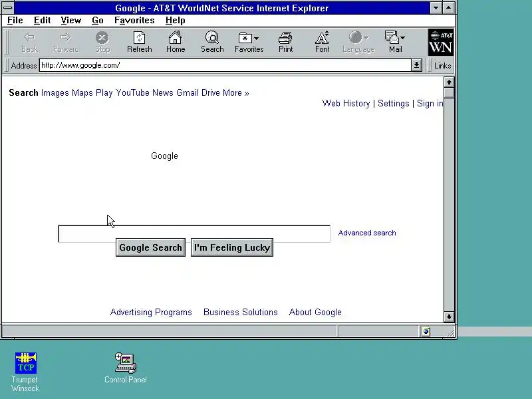
Task: Open Search via the magnifier toolbar icon
Action: click(212, 37)
